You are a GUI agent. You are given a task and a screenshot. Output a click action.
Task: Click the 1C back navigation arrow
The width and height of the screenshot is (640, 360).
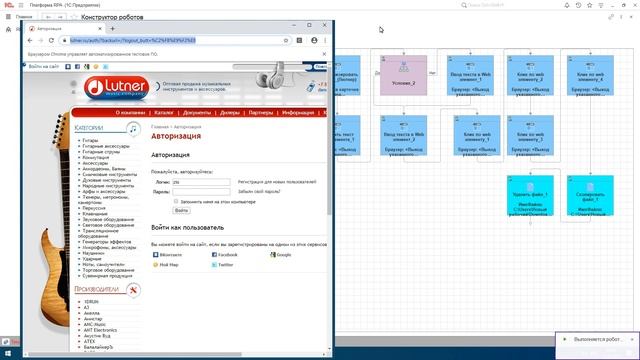pyautogui.click(x=49, y=17)
